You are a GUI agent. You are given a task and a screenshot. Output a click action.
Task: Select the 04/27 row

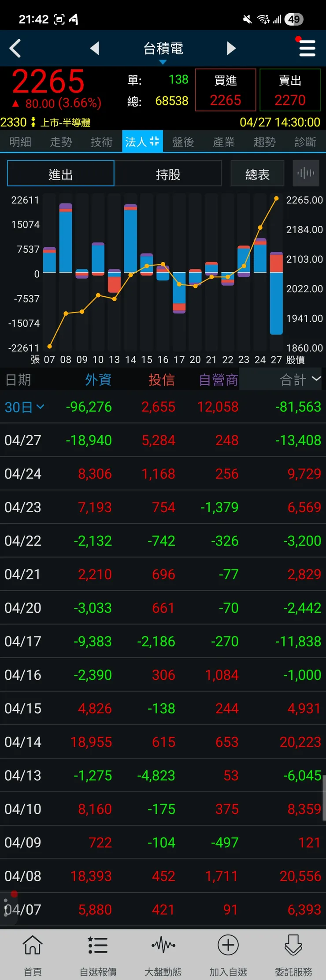(163, 440)
